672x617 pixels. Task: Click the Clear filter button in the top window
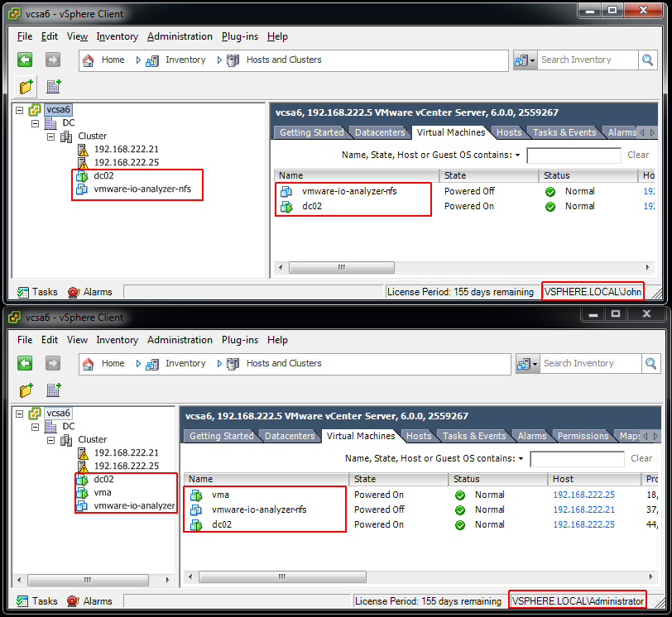(x=638, y=155)
